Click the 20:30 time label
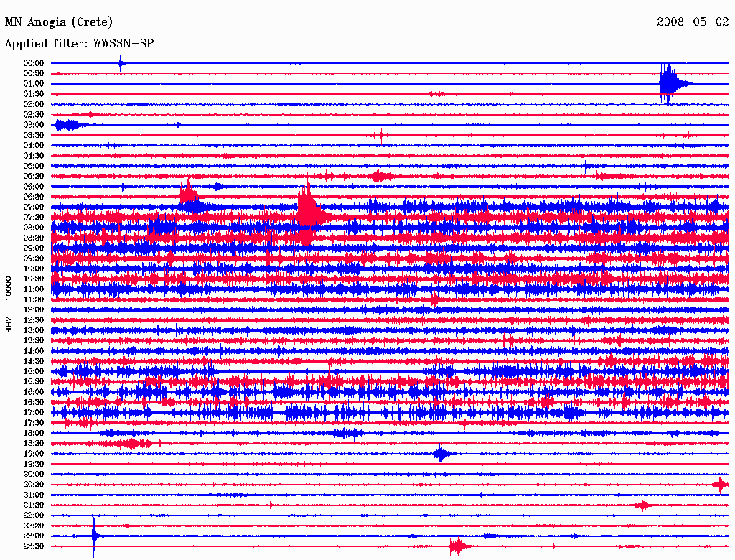This screenshot has width=735, height=560. coord(34,485)
